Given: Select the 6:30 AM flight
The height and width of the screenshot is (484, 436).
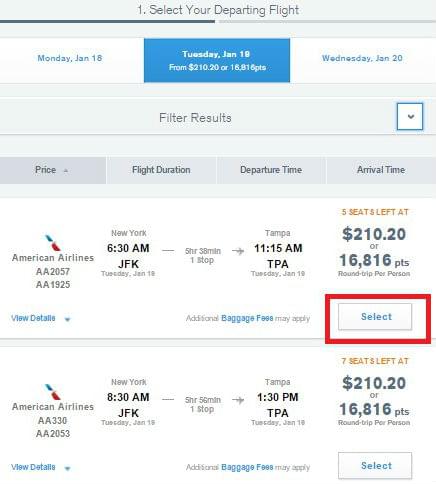Looking at the screenshot, I should pyautogui.click(x=375, y=317).
